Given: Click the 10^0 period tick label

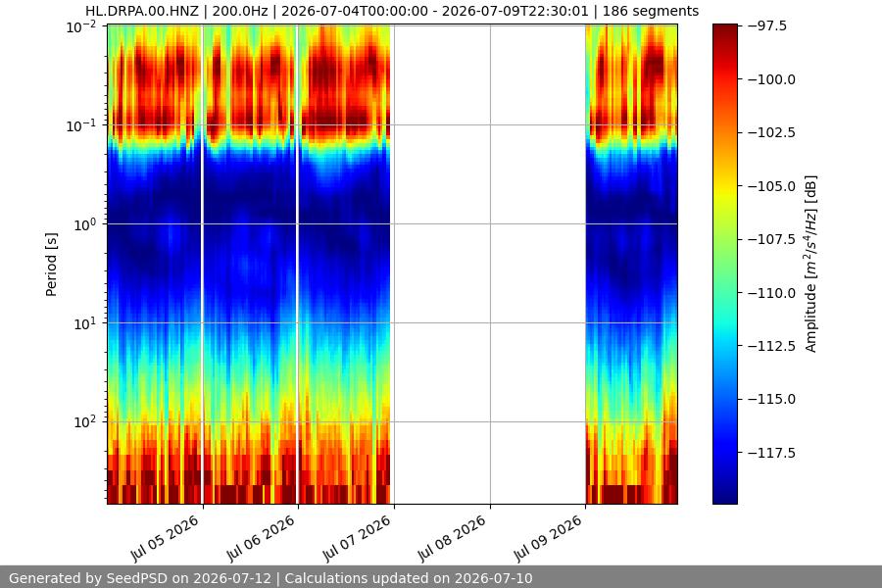Looking at the screenshot, I should click(85, 224).
